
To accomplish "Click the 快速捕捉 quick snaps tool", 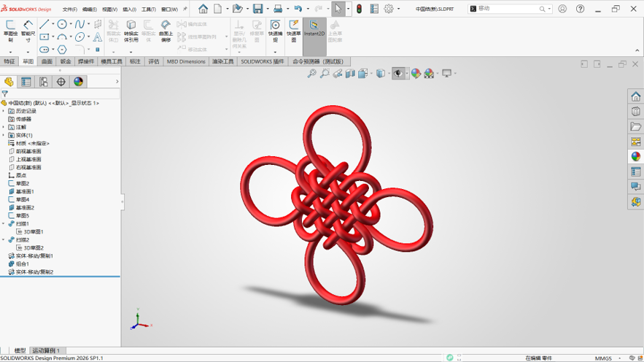I will [275, 31].
